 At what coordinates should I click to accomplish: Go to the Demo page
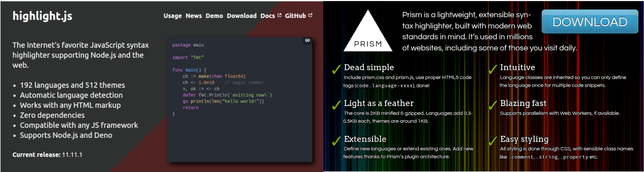[x=214, y=16]
